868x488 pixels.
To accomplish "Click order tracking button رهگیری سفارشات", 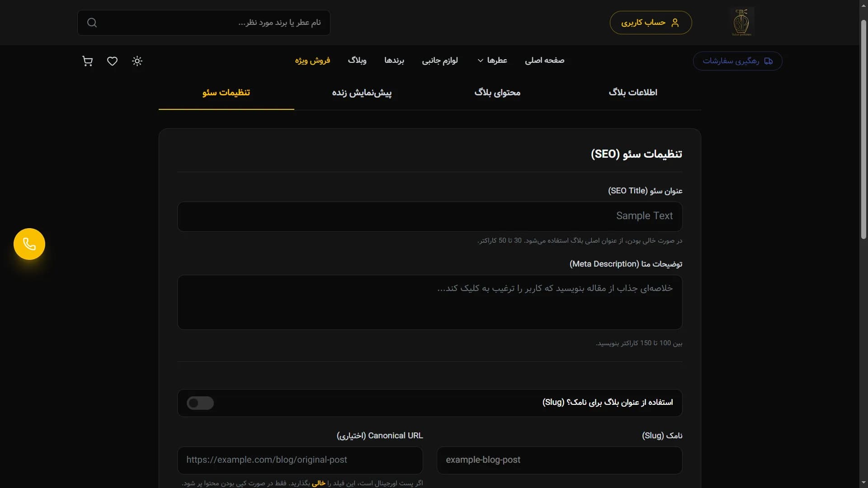I will (737, 61).
